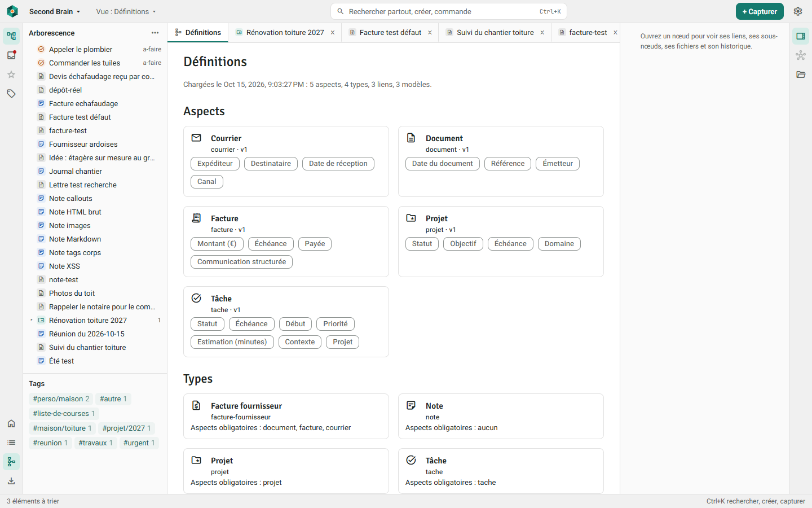Click the 3 éléments à trier status text
The height and width of the screenshot is (508, 812).
click(33, 501)
